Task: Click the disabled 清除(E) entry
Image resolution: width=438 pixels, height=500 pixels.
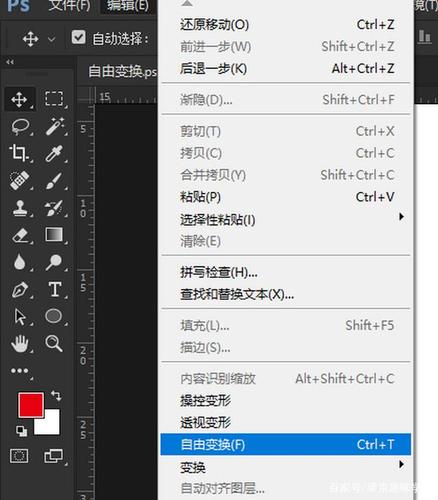Action: 286,241
